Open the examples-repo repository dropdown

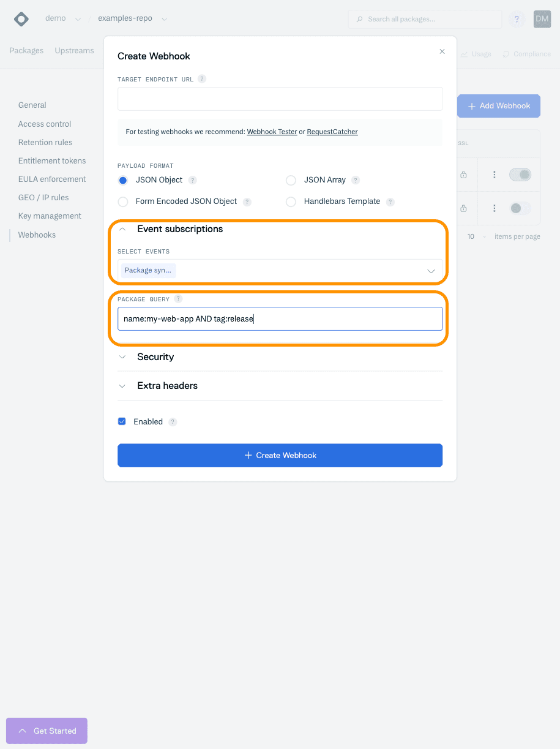point(164,19)
